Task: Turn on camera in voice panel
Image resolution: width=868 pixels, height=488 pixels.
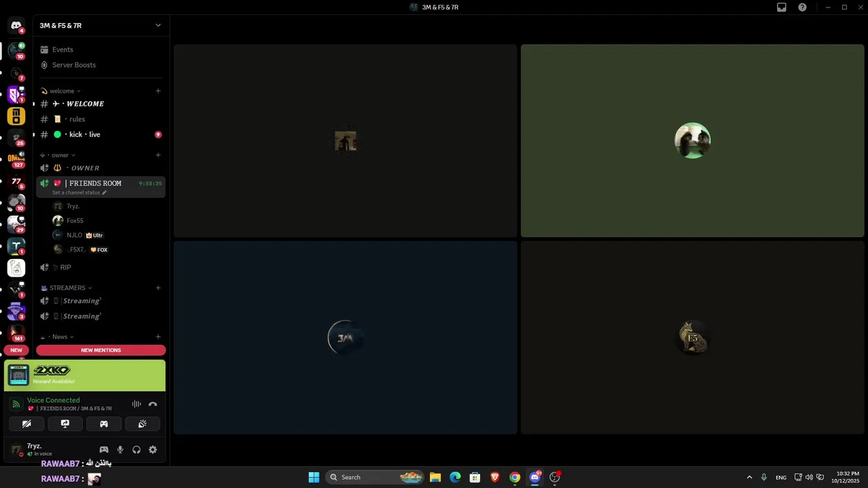Action: click(26, 424)
